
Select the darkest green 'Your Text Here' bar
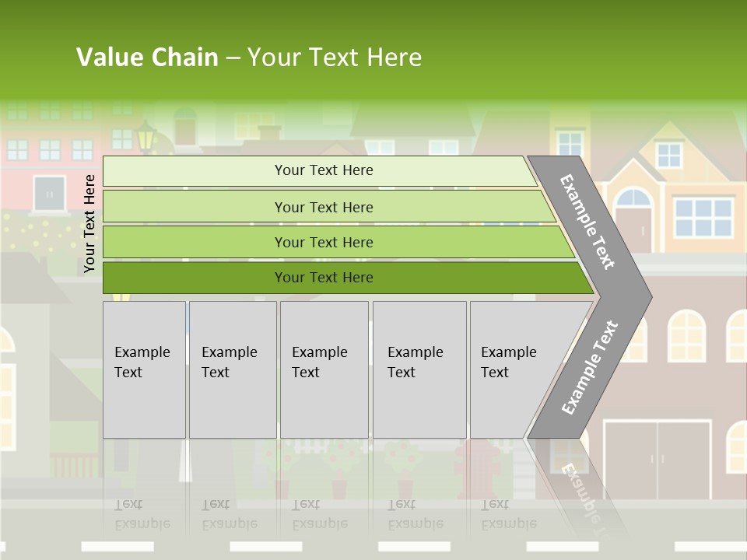(x=348, y=278)
